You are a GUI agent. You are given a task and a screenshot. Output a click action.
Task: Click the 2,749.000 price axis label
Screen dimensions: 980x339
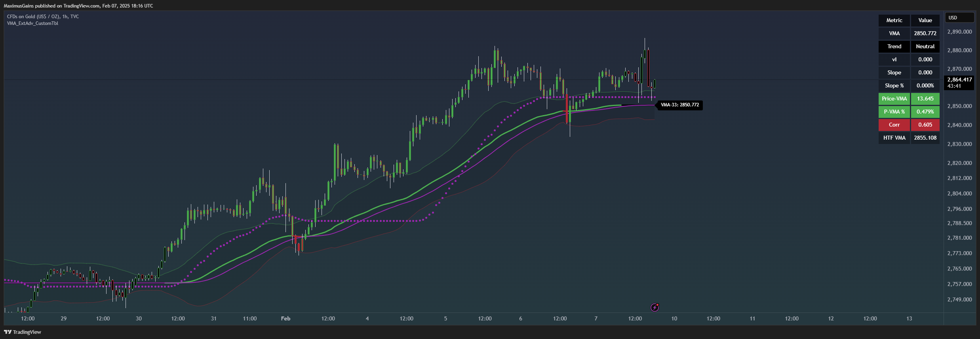click(959, 299)
